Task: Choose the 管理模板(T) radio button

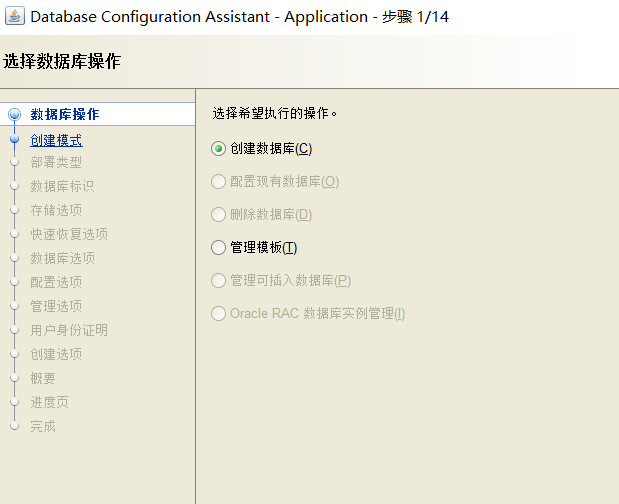Action: 218,248
